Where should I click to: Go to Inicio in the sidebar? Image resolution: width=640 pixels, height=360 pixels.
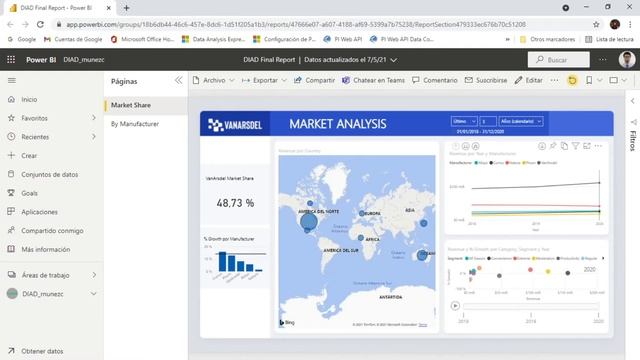[29, 99]
